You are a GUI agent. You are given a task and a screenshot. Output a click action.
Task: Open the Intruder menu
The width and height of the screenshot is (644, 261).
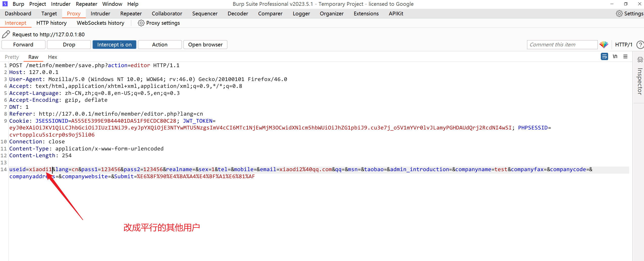pos(61,4)
